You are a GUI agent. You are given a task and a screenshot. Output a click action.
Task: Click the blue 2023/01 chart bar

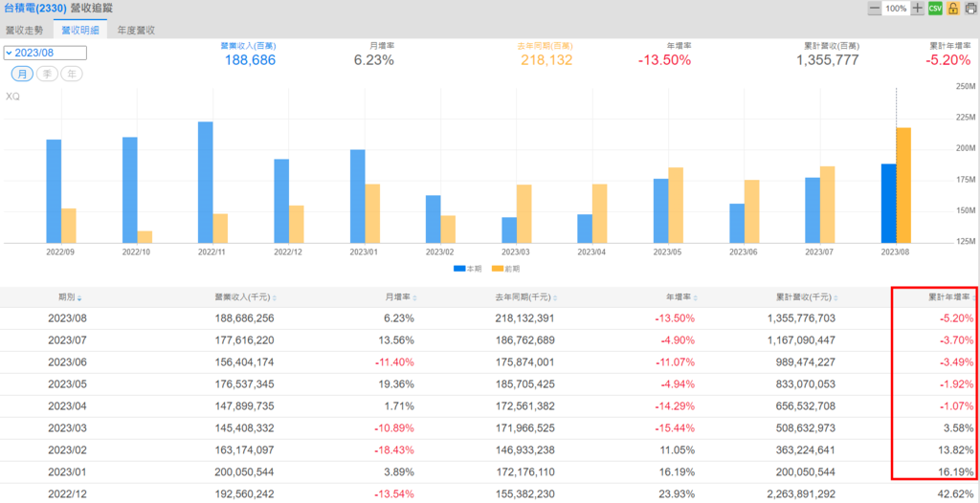[357, 196]
